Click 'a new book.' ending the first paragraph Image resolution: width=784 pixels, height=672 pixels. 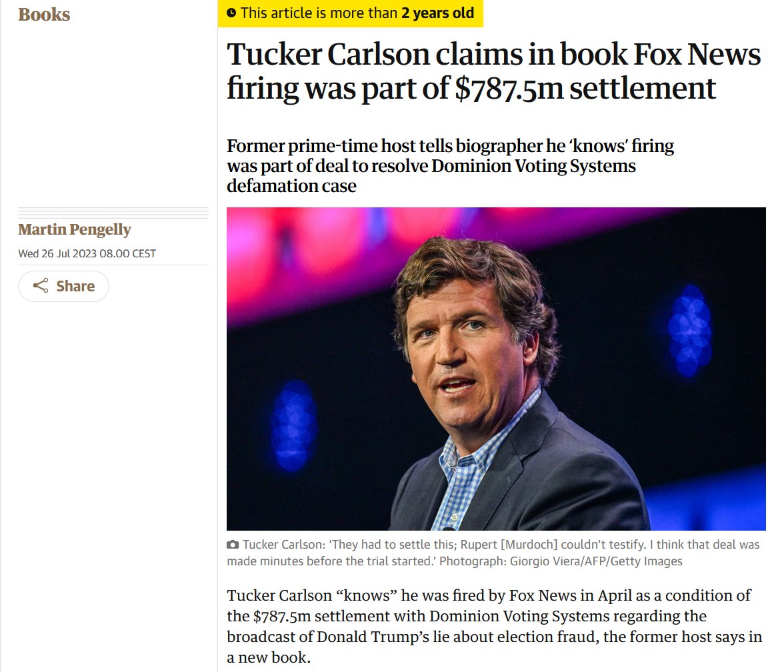coord(268,658)
